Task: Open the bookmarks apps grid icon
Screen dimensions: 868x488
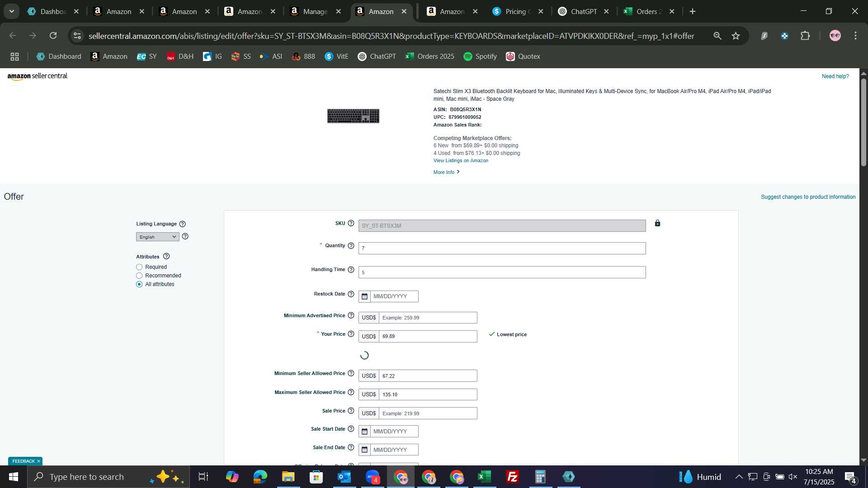Action: tap(14, 56)
